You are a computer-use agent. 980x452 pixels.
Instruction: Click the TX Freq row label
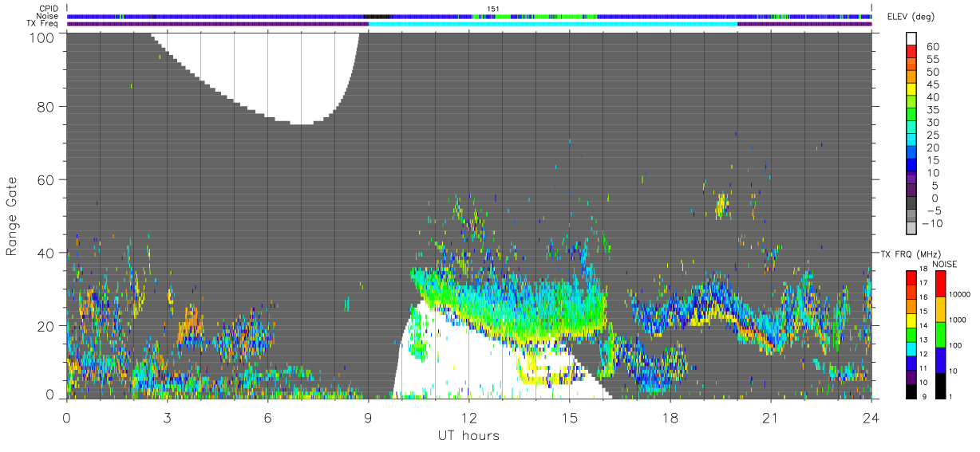[x=41, y=23]
